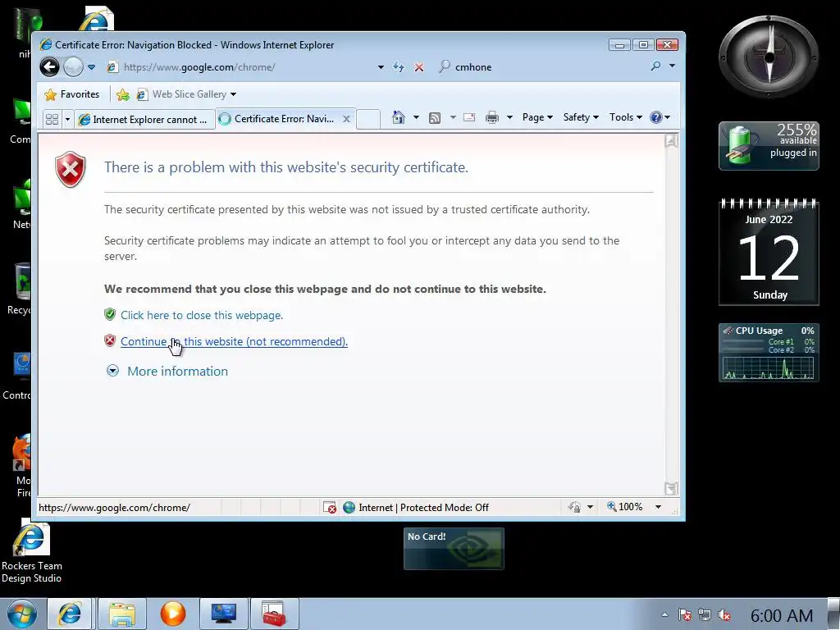Open a new blank tab

pos(368,119)
